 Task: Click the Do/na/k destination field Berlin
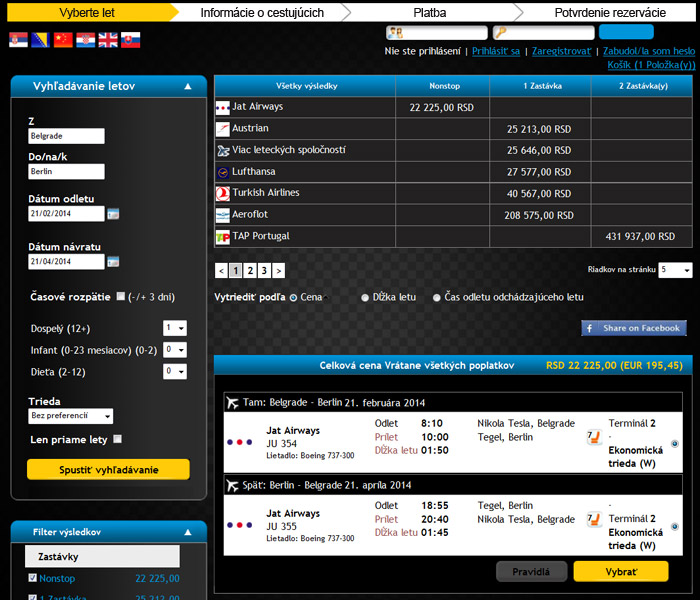[67, 171]
